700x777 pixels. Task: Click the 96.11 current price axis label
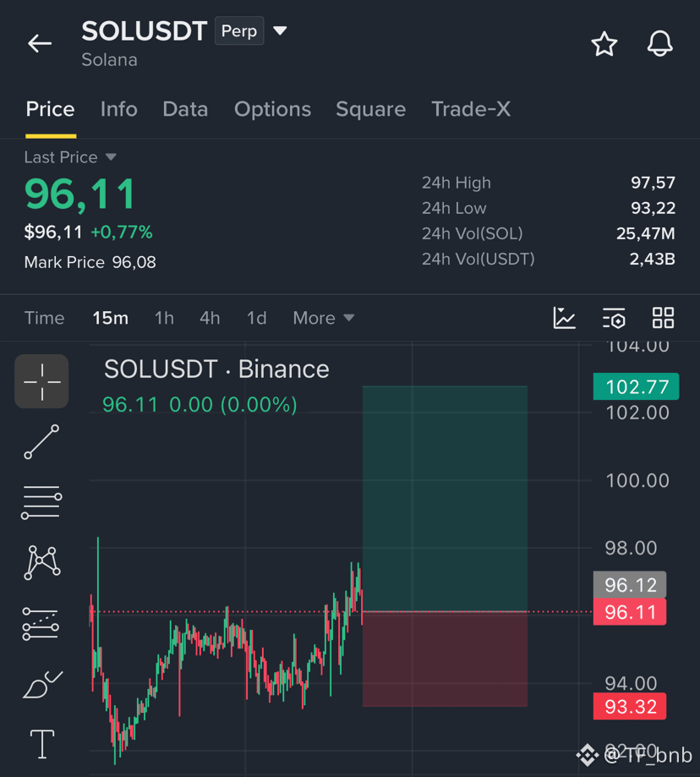pyautogui.click(x=630, y=612)
